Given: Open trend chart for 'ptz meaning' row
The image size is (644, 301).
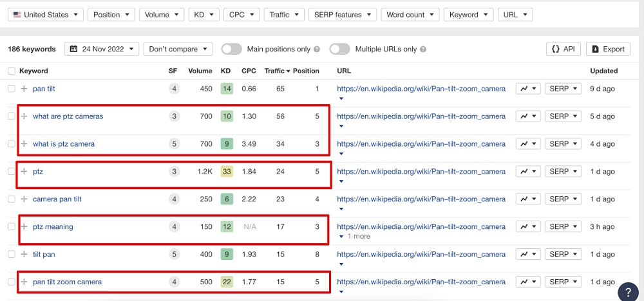Looking at the screenshot, I should coord(528,226).
